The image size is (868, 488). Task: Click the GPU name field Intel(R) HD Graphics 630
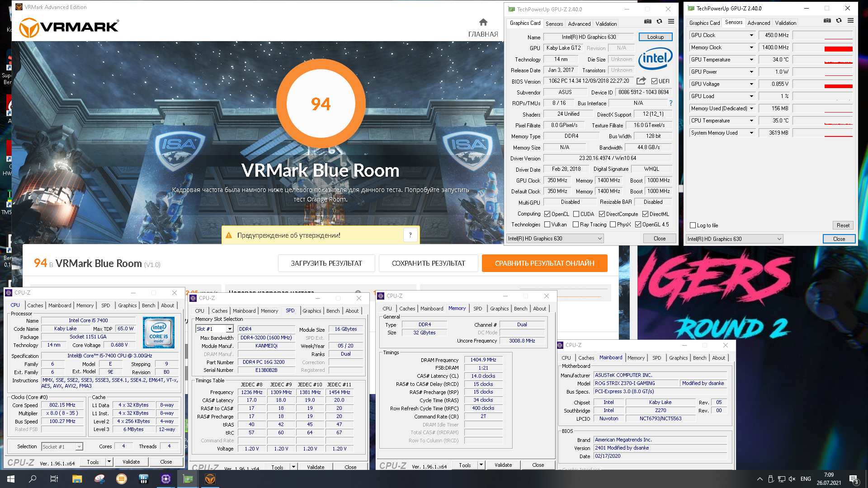click(x=589, y=37)
